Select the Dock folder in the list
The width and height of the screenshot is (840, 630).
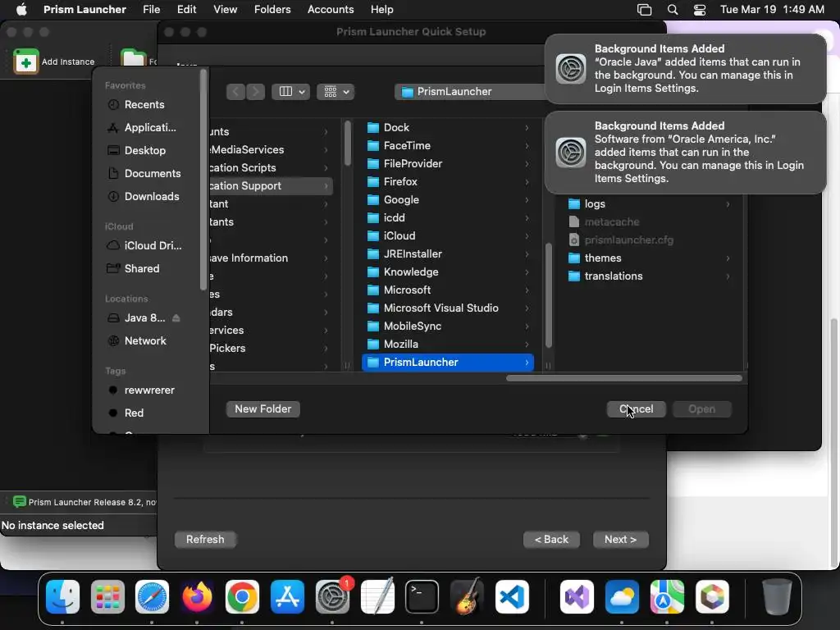coord(448,127)
